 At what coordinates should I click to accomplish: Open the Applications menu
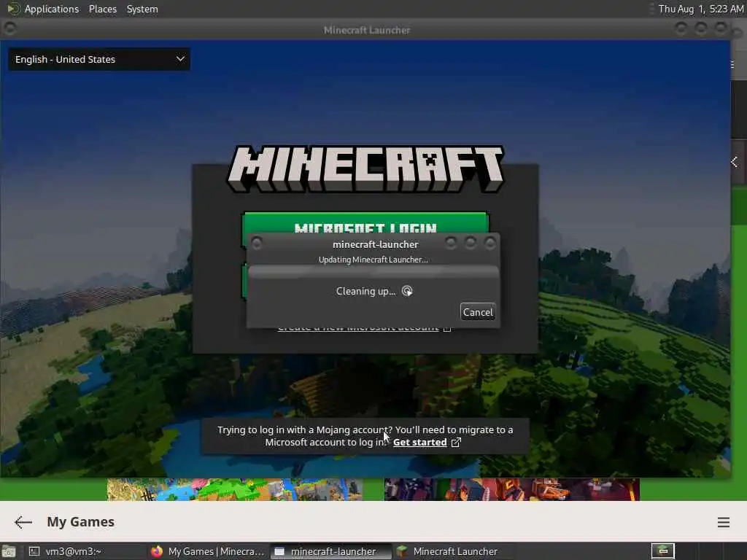click(x=52, y=9)
